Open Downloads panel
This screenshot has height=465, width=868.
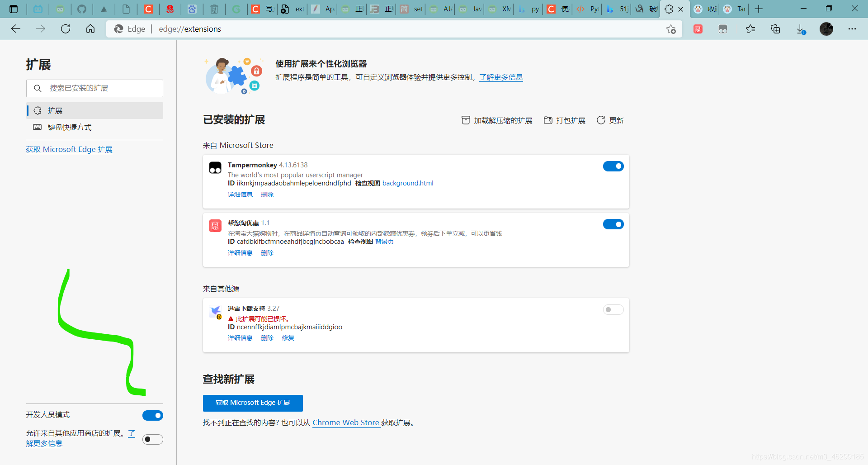click(x=801, y=29)
